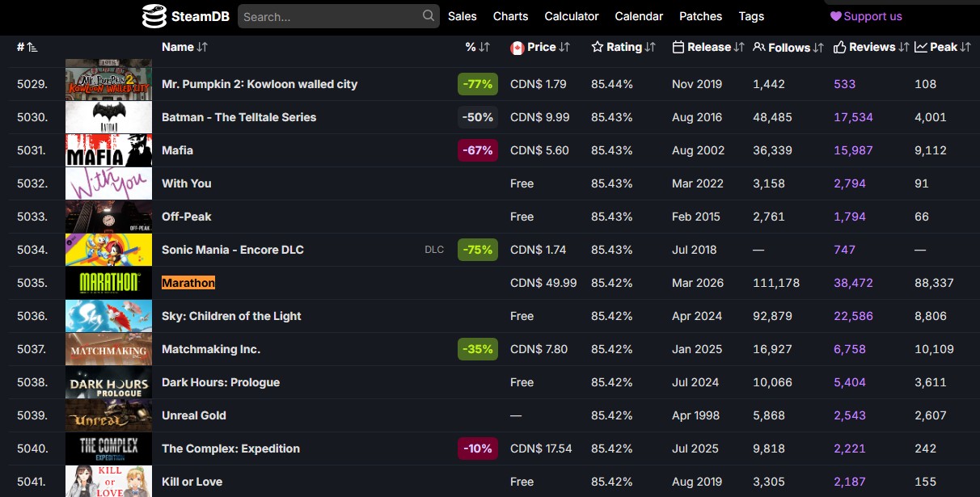Sort by discount percent column
This screenshot has width=980, height=497.
click(x=478, y=47)
